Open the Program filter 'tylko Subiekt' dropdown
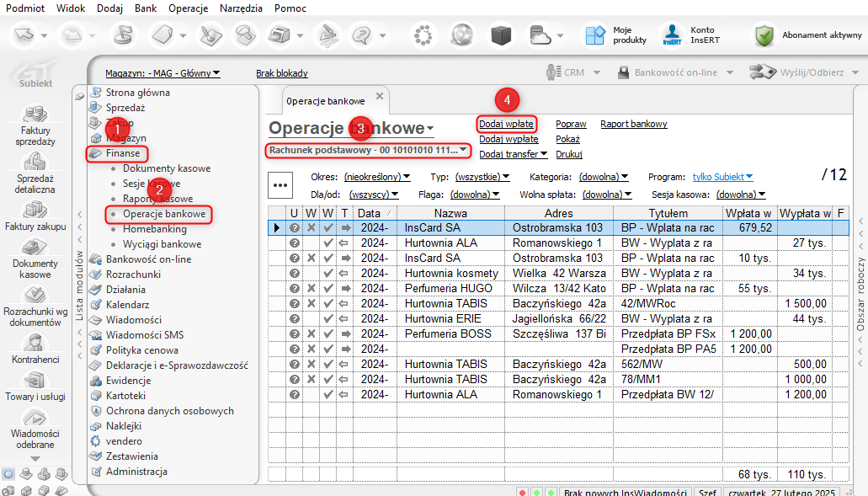This screenshot has height=496, width=868. click(x=722, y=177)
